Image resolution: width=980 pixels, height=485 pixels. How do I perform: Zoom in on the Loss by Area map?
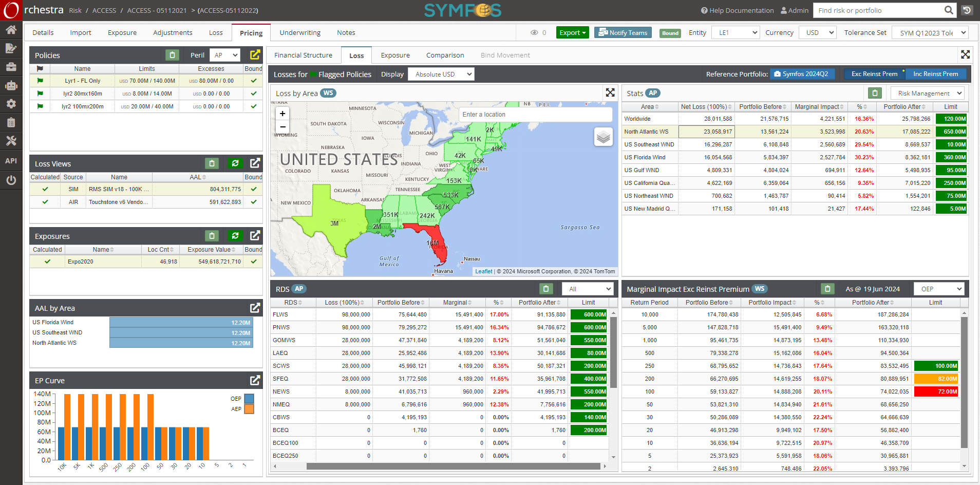click(x=282, y=114)
